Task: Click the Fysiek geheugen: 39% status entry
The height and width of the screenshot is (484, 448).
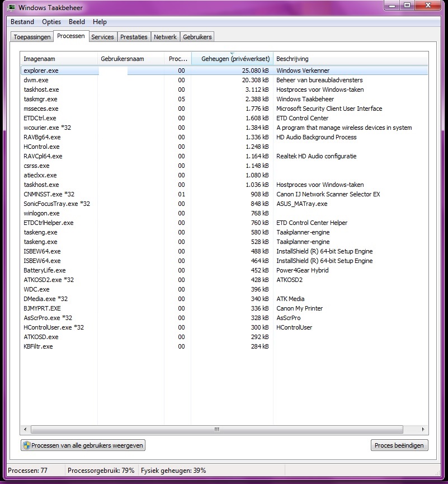Action: [x=173, y=471]
